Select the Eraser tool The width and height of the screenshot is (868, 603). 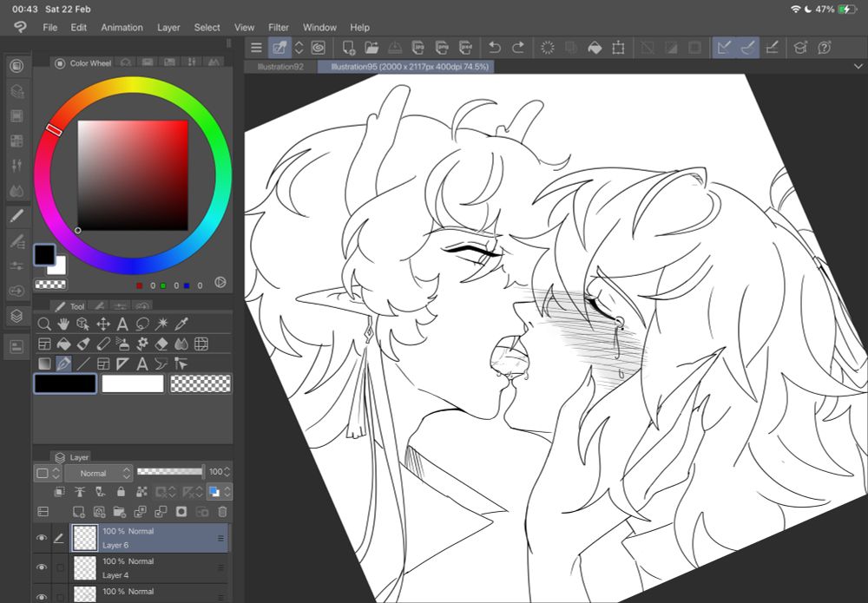[161, 344]
